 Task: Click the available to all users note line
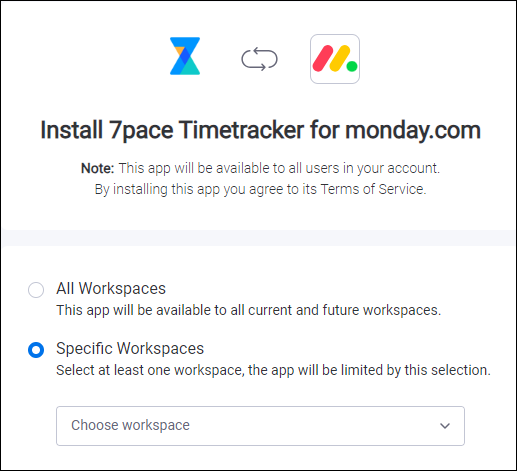(260, 168)
